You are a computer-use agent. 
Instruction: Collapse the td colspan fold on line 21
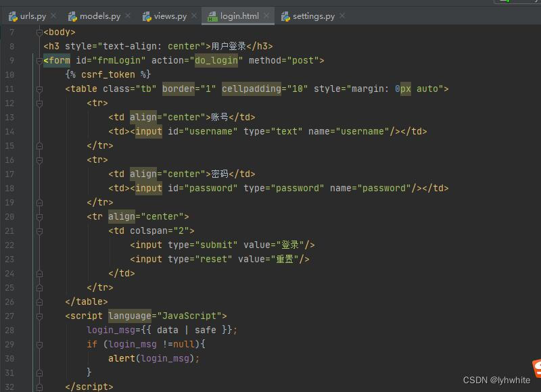coord(39,231)
